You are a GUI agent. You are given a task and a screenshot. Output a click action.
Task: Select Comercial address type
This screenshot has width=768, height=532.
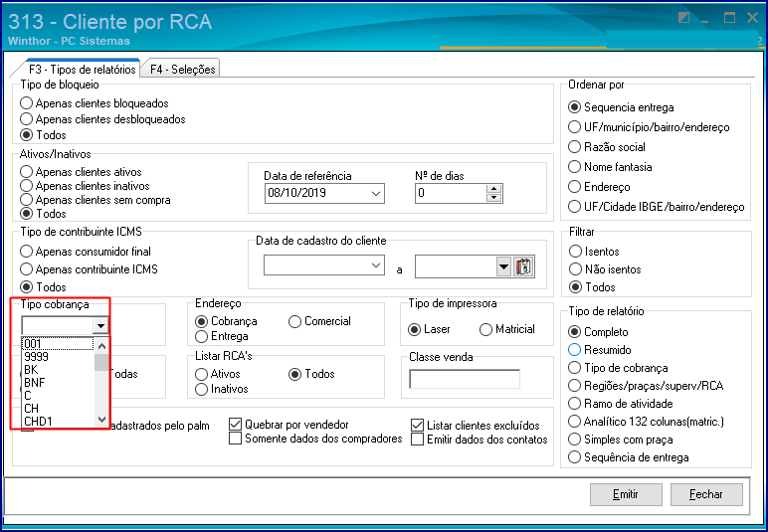pyautogui.click(x=320, y=321)
